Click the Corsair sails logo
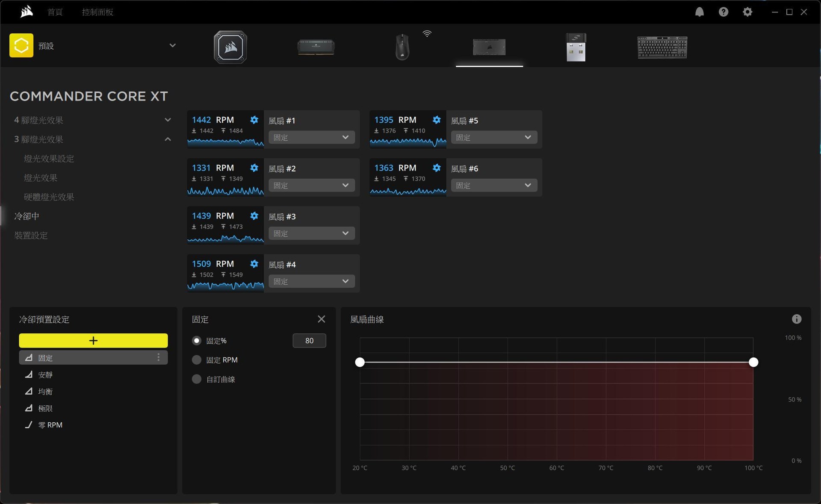This screenshot has width=821, height=504. (x=27, y=12)
